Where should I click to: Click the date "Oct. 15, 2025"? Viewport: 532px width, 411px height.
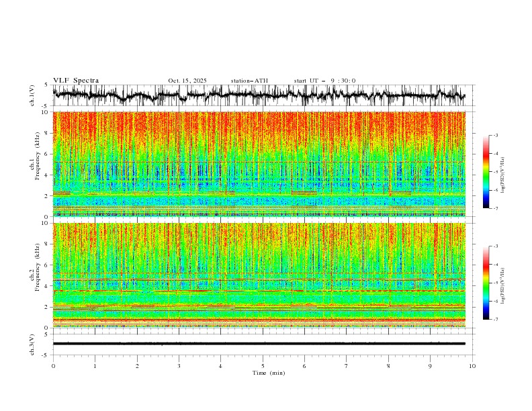pyautogui.click(x=187, y=81)
